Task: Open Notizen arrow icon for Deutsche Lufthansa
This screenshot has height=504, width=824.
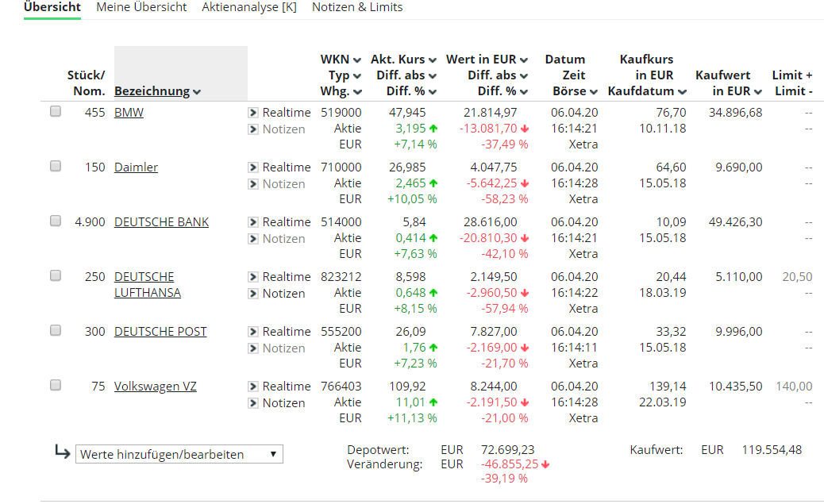Action: [x=253, y=293]
